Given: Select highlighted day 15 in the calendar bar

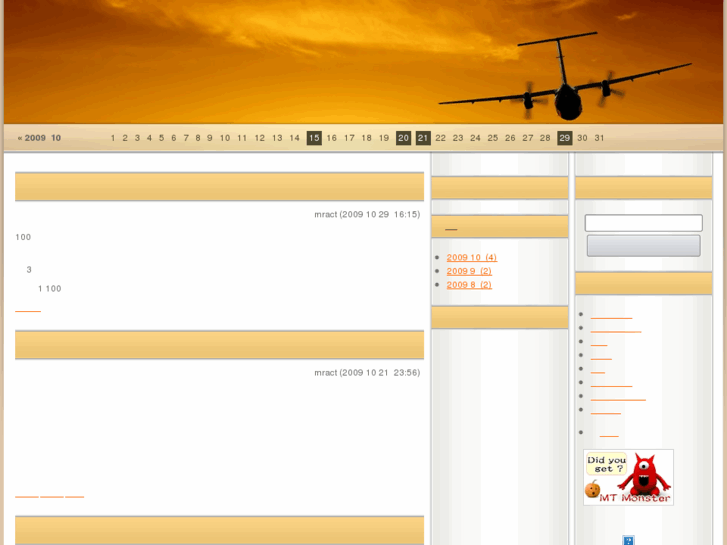Looking at the screenshot, I should click(314, 138).
